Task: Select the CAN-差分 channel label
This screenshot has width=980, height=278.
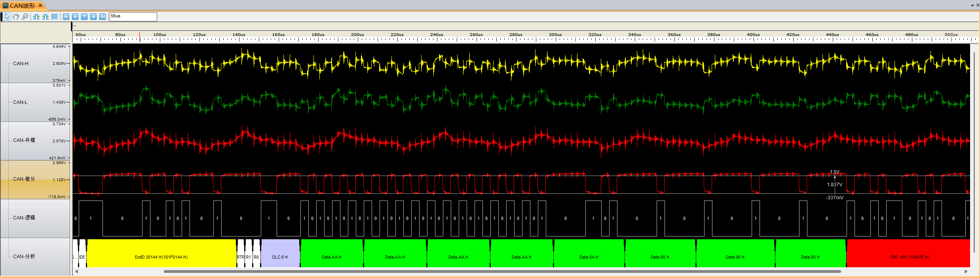Action: point(24,179)
